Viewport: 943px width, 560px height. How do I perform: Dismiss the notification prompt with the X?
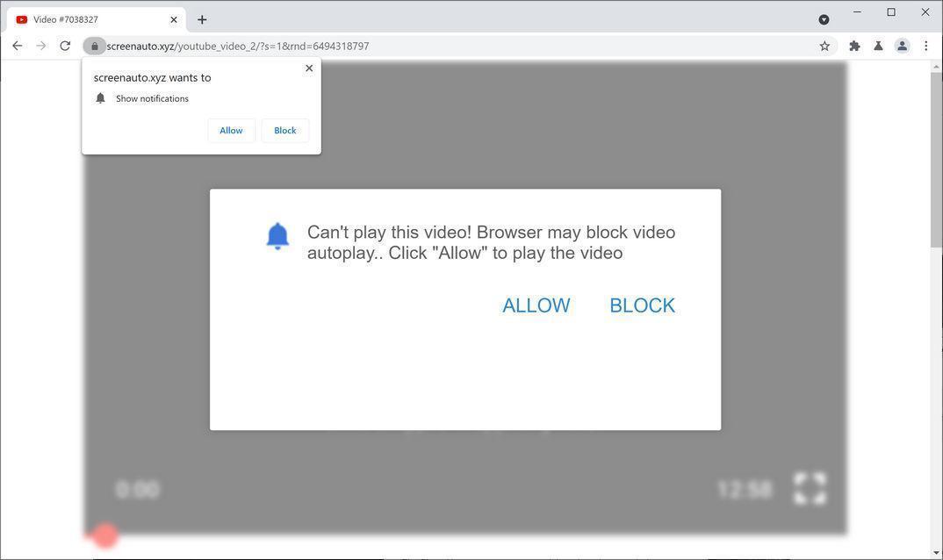tap(309, 68)
